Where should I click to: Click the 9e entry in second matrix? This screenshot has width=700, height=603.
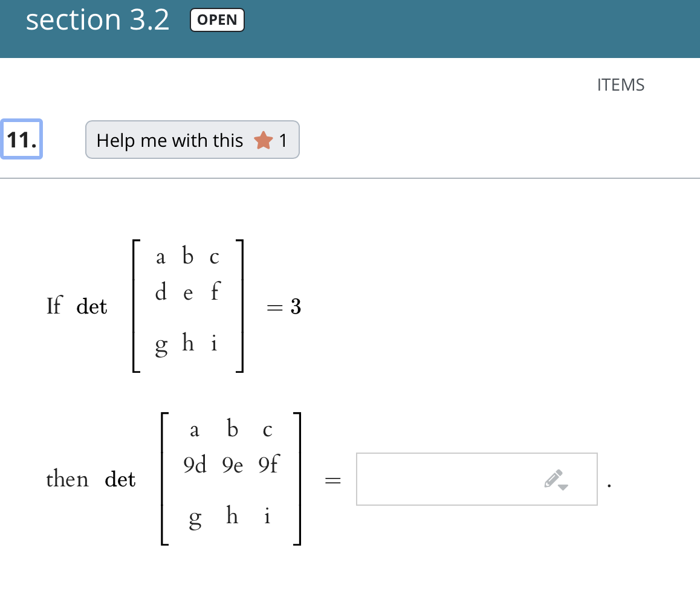[x=232, y=465]
